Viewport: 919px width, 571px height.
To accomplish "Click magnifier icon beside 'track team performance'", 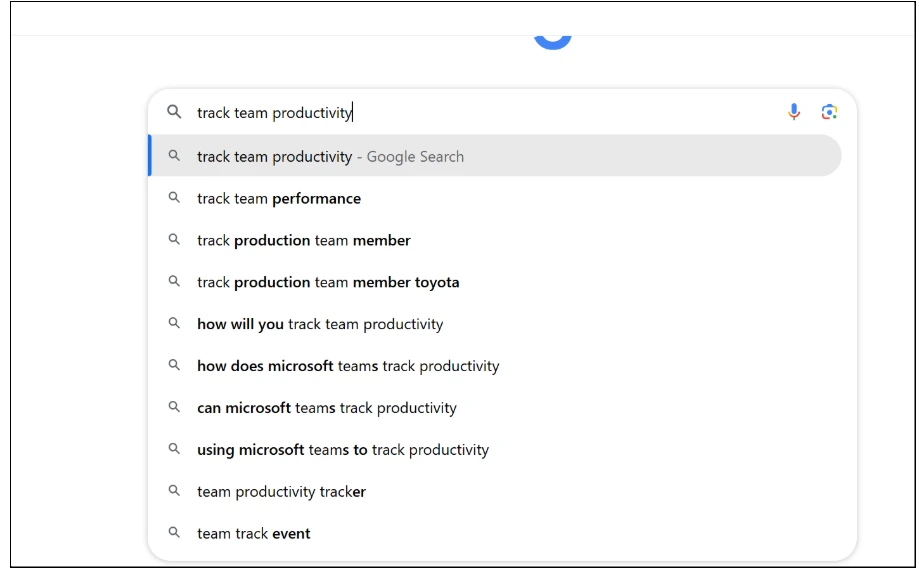I will (174, 198).
